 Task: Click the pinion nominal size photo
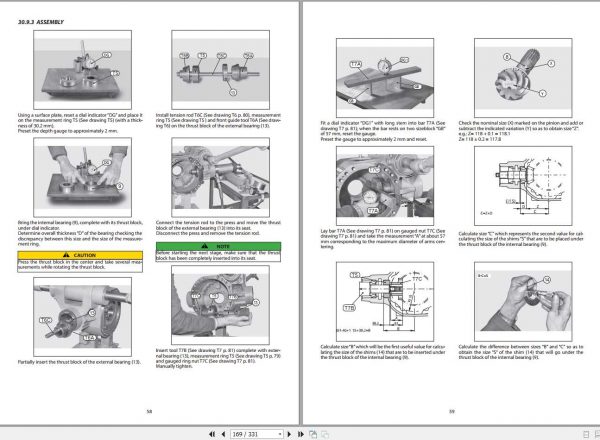point(523,78)
